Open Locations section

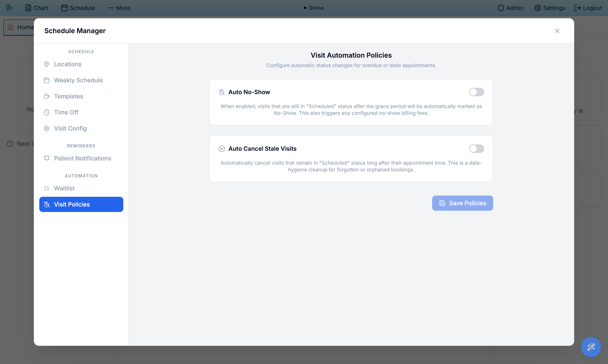pyautogui.click(x=81, y=64)
